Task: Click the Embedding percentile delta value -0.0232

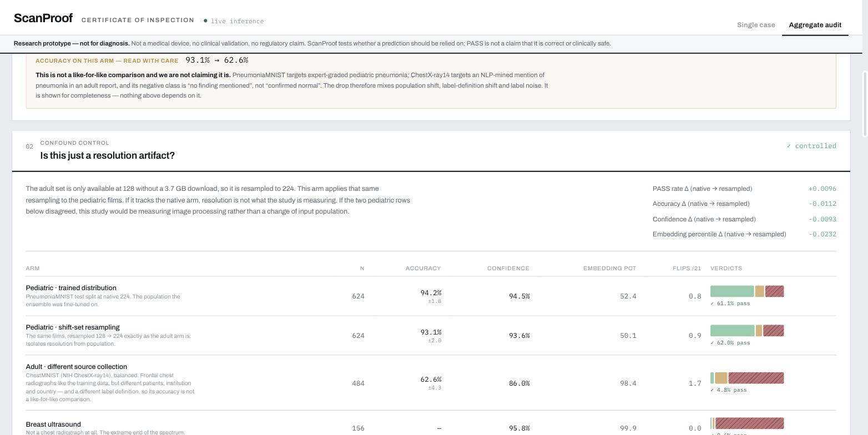Action: pyautogui.click(x=822, y=234)
